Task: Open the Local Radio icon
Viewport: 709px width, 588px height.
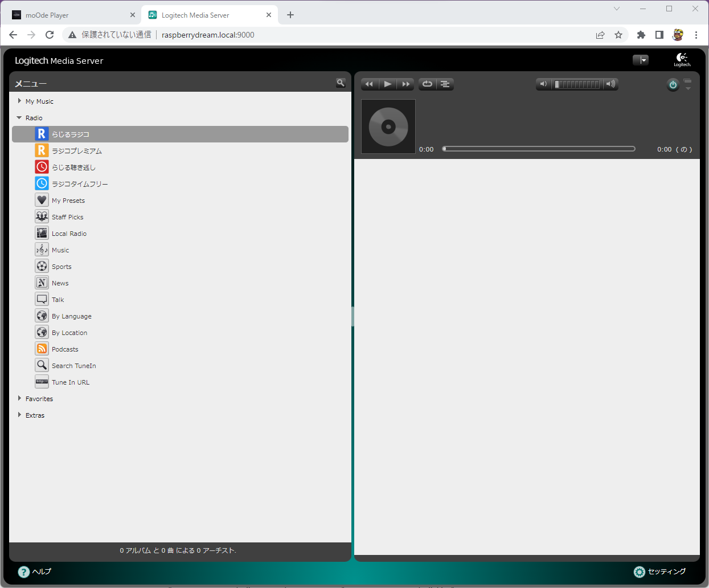Action: click(42, 233)
